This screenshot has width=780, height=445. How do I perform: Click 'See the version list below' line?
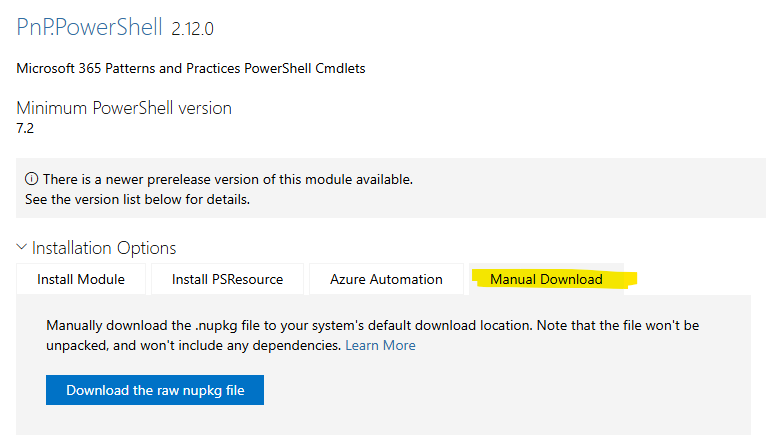pos(137,199)
